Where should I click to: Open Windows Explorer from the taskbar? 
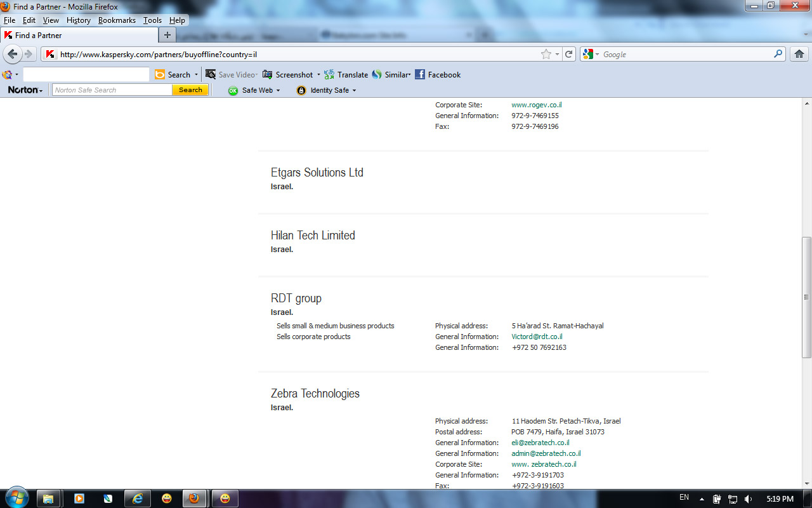tap(48, 498)
